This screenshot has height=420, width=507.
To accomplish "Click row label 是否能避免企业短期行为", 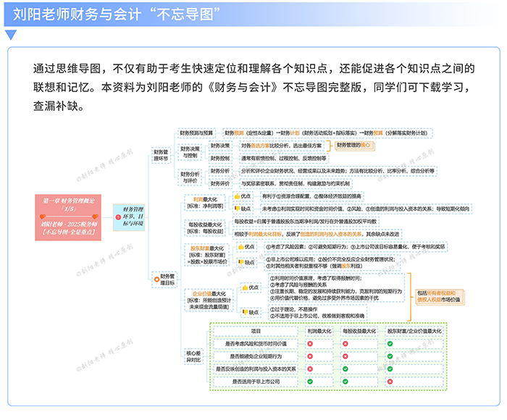I will click(x=256, y=356).
